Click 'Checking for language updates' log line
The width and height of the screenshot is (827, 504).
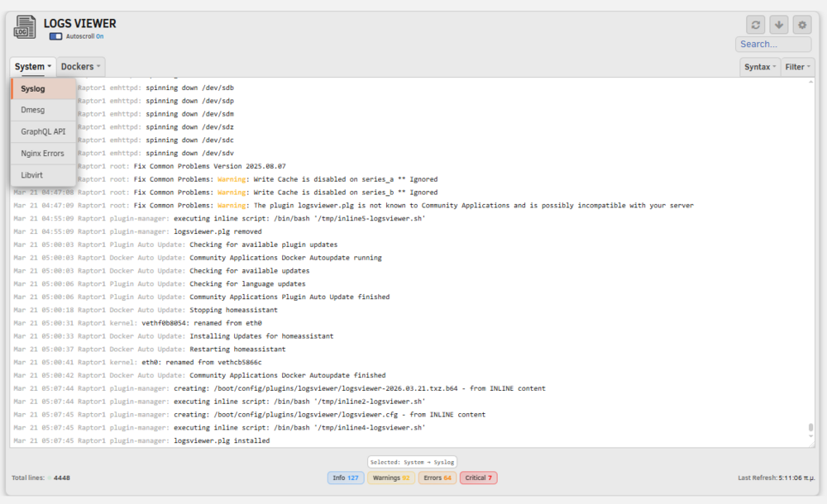(x=160, y=283)
